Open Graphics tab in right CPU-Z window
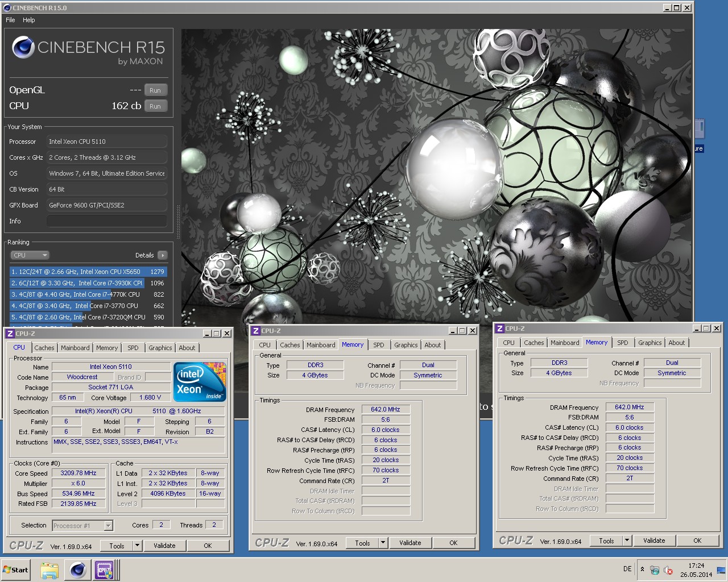 650,343
